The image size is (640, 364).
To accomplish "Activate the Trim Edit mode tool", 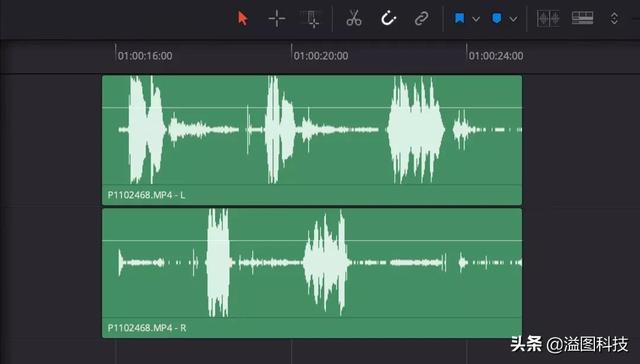I will click(x=277, y=18).
